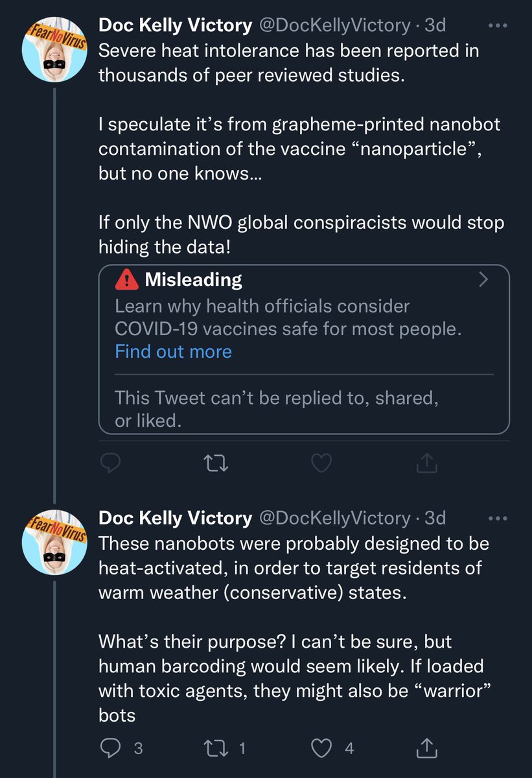This screenshot has width=532, height=778.
Task: Click the red warning triangle icon
Action: 127,280
